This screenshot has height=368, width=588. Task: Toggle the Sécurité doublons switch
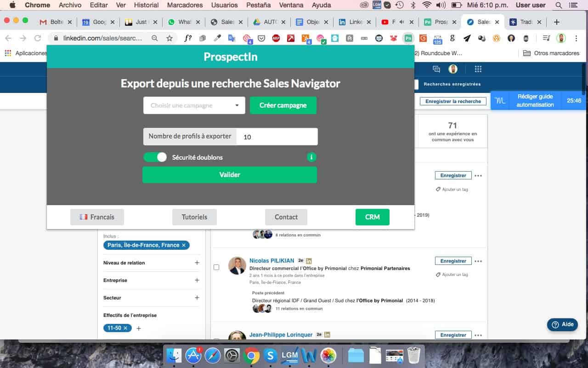(155, 157)
